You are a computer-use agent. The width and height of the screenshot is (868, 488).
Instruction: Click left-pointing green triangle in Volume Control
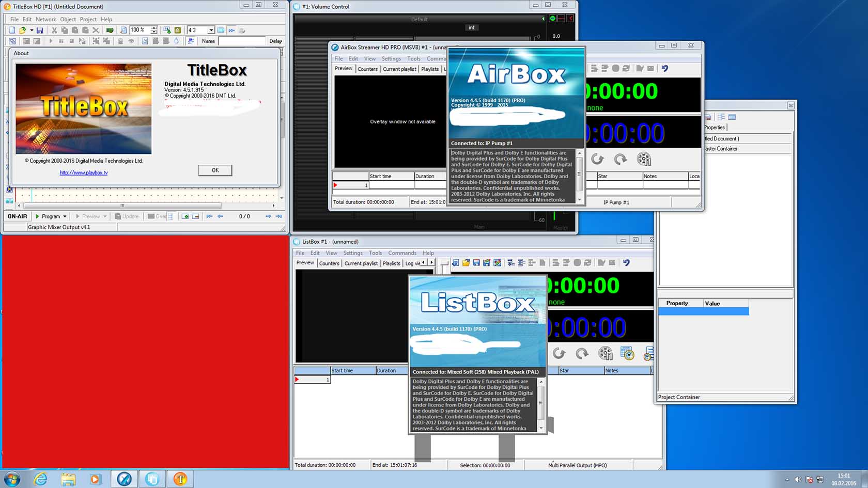click(x=543, y=19)
